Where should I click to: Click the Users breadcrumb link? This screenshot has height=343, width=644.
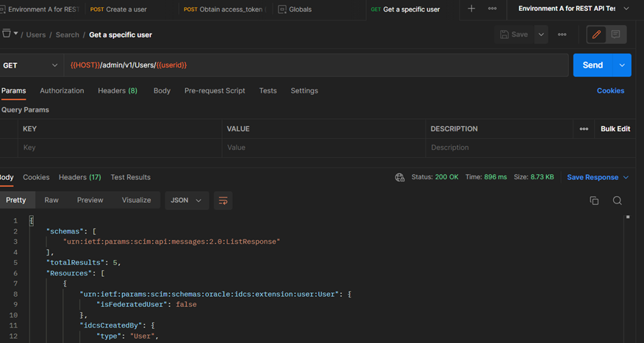pos(36,35)
